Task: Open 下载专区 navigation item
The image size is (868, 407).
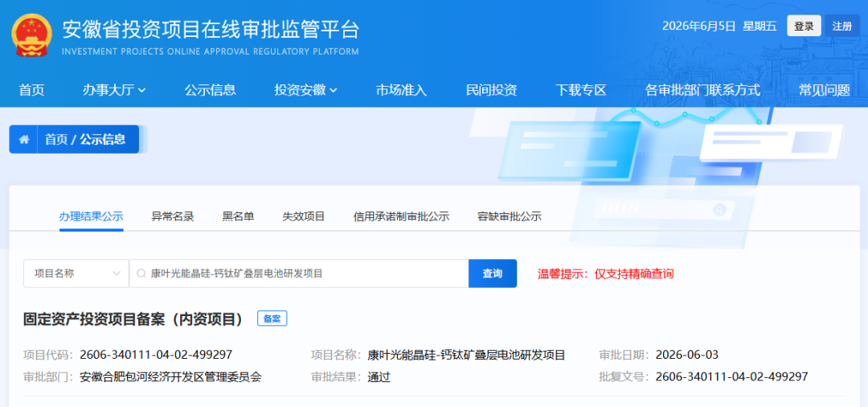Action: (581, 90)
